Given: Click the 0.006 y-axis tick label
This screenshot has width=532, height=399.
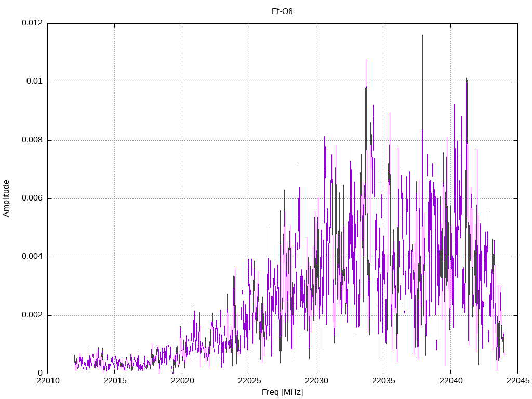Looking at the screenshot, I should tap(32, 198).
